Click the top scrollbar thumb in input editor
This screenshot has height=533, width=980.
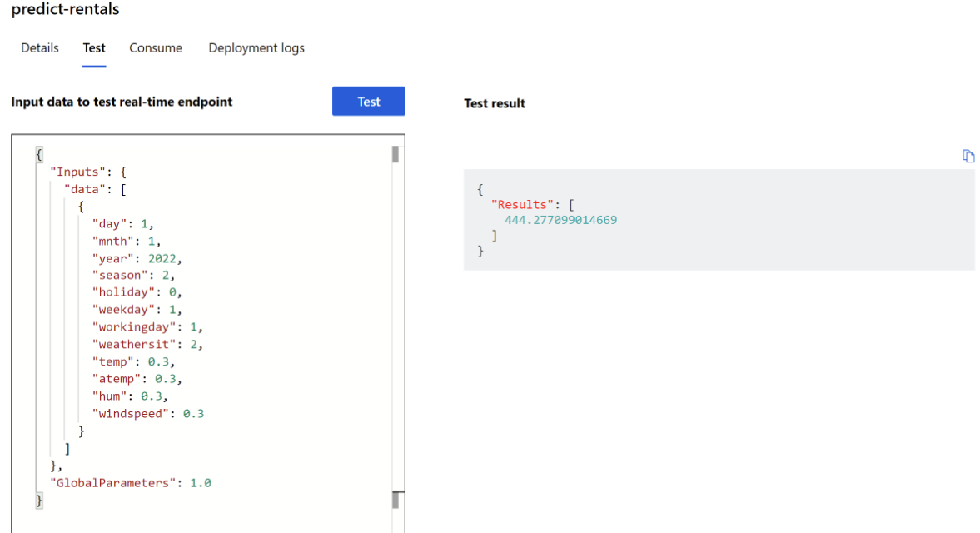(395, 154)
